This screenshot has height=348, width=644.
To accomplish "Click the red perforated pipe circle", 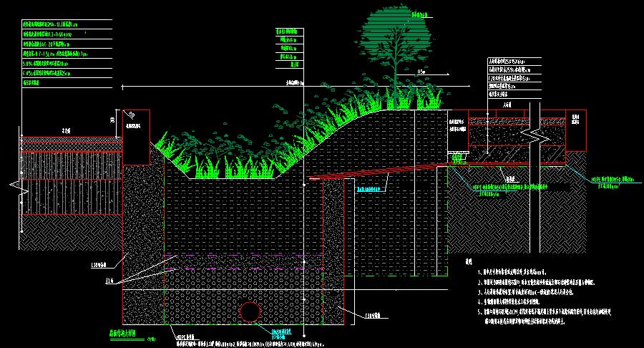I will pos(250,312).
